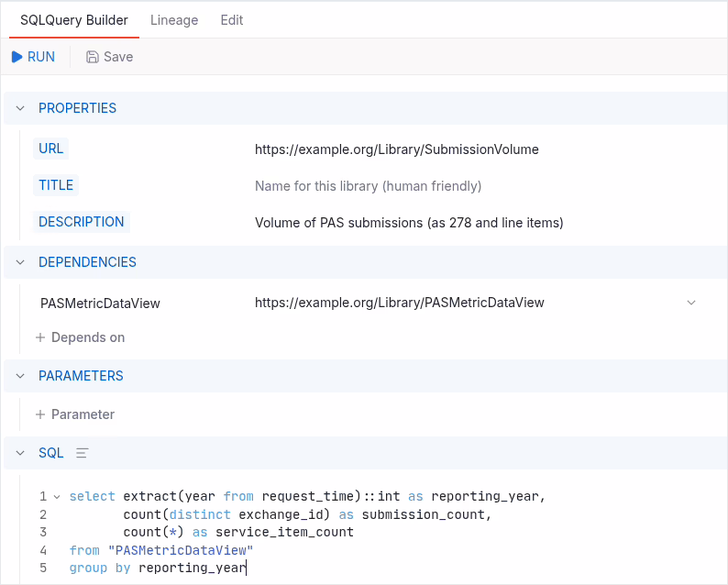Collapse the PROPERTIES section chevron
Image resolution: width=728 pixels, height=585 pixels.
(x=20, y=108)
